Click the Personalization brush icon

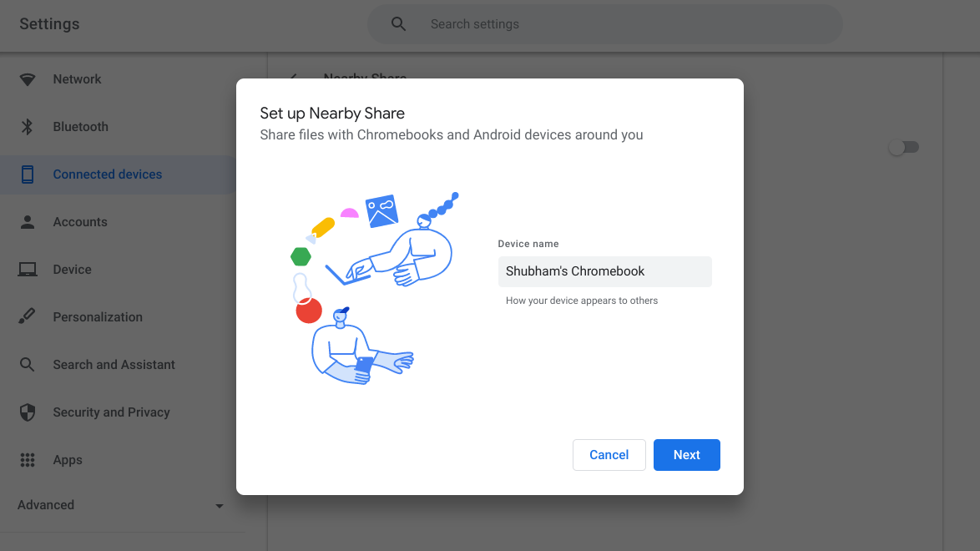pyautogui.click(x=28, y=316)
